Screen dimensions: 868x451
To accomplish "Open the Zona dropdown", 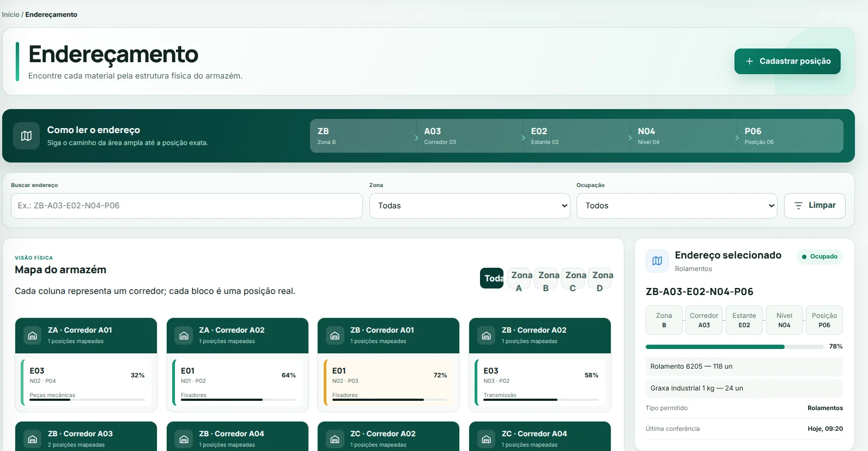I will (x=470, y=206).
